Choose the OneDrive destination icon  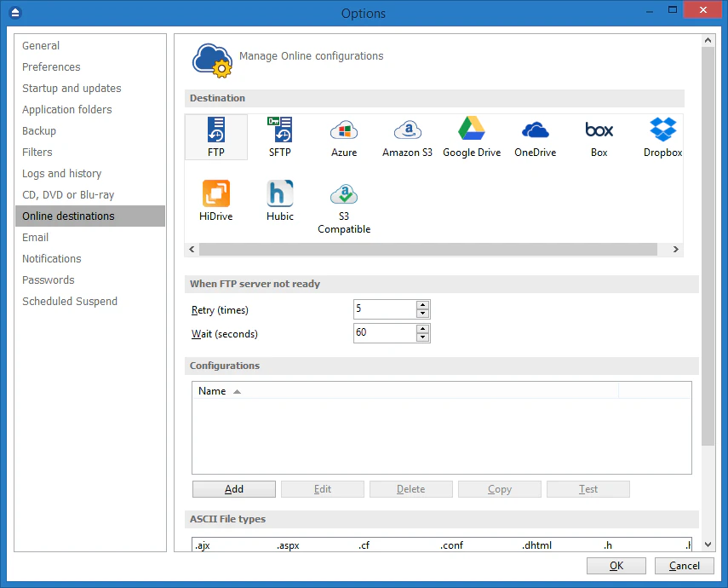point(535,136)
